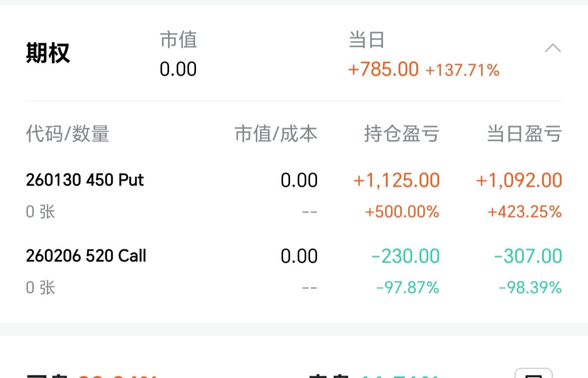Screen dimensions: 588x378
Task: Tap the Put position +1,092.00 daily profit
Action: (x=519, y=180)
